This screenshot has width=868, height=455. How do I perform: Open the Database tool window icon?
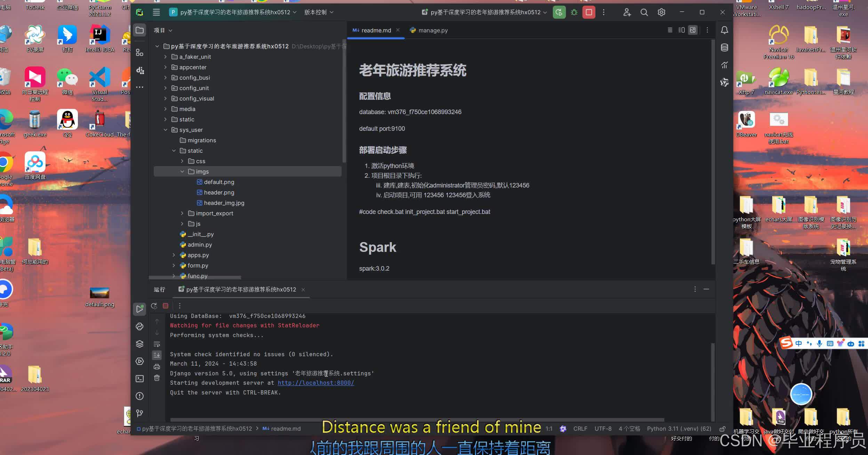(x=724, y=48)
